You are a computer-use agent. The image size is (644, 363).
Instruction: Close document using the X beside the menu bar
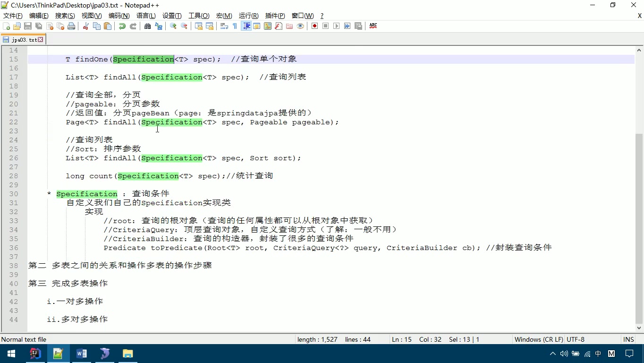pyautogui.click(x=640, y=16)
